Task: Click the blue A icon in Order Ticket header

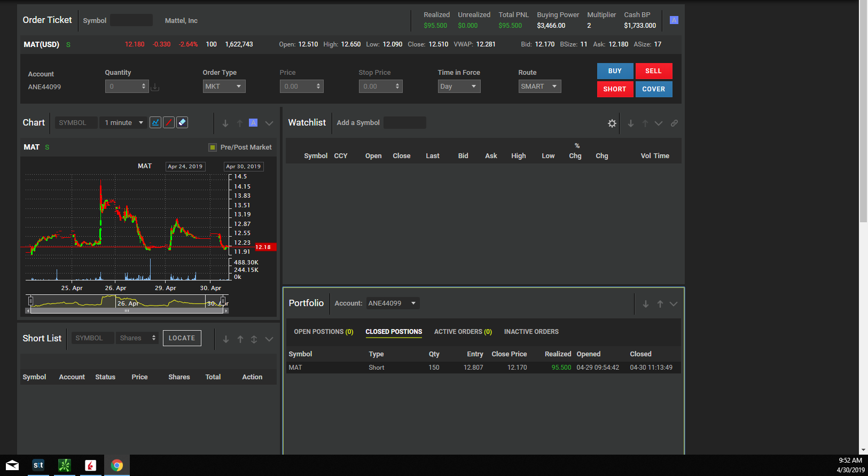Action: click(x=674, y=20)
